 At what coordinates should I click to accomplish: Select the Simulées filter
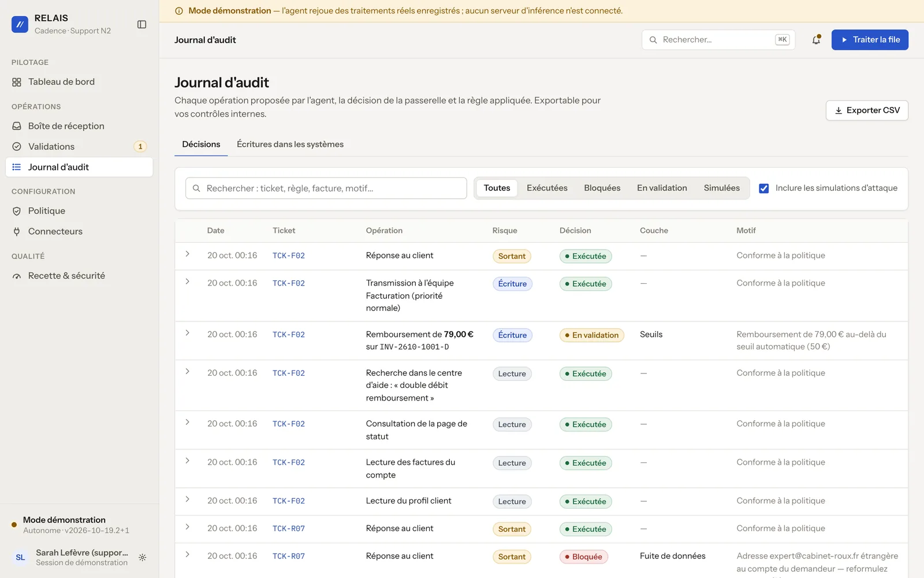click(721, 188)
